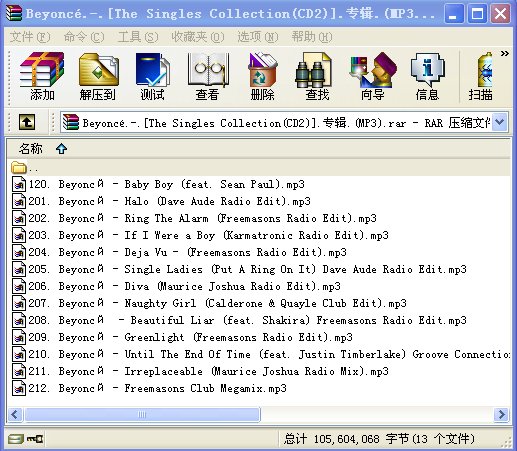Select file 208 Beautiful Liar (feat. Shakira)
517x451 pixels.
point(239,320)
